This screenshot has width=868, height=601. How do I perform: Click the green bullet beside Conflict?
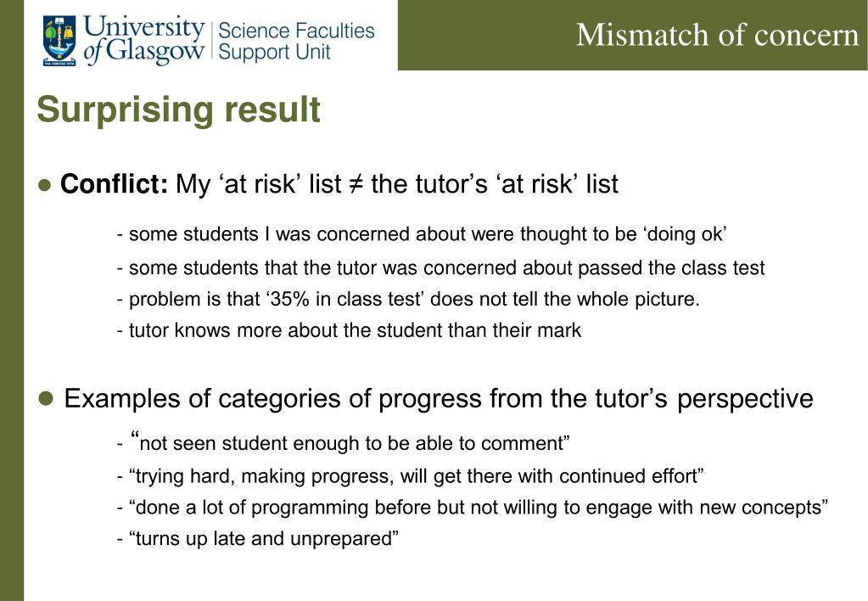45,185
